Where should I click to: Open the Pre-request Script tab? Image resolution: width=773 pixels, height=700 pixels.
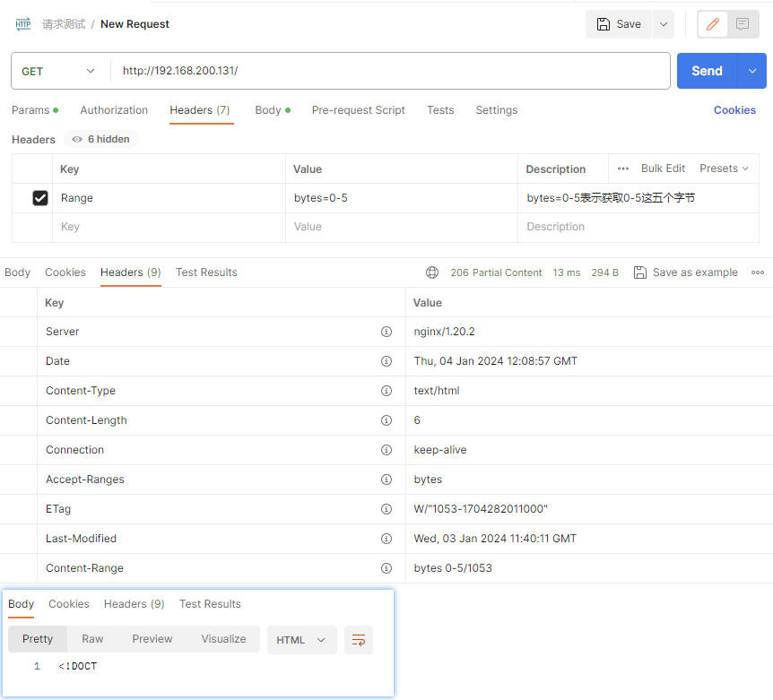(x=358, y=110)
